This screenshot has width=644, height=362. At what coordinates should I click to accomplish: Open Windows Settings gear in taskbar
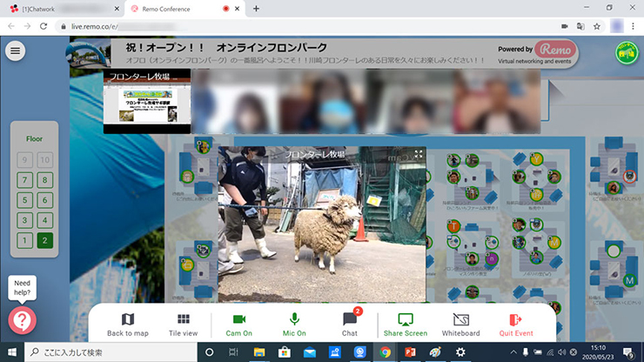[x=460, y=352]
